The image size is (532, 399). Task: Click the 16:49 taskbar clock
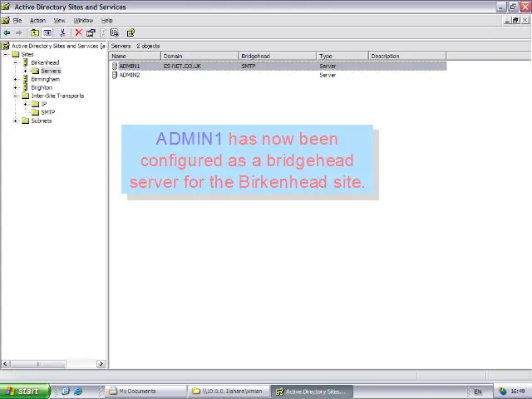(x=518, y=392)
